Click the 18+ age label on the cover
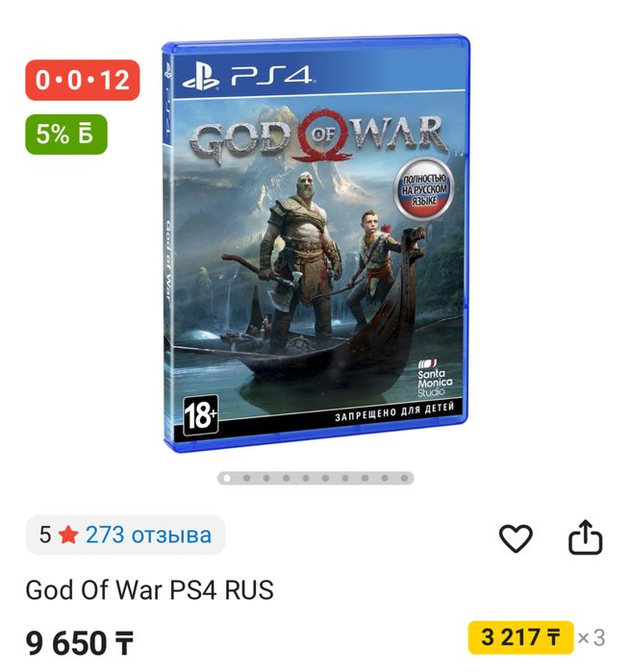Image resolution: width=632 pixels, height=672 pixels. coord(200,415)
